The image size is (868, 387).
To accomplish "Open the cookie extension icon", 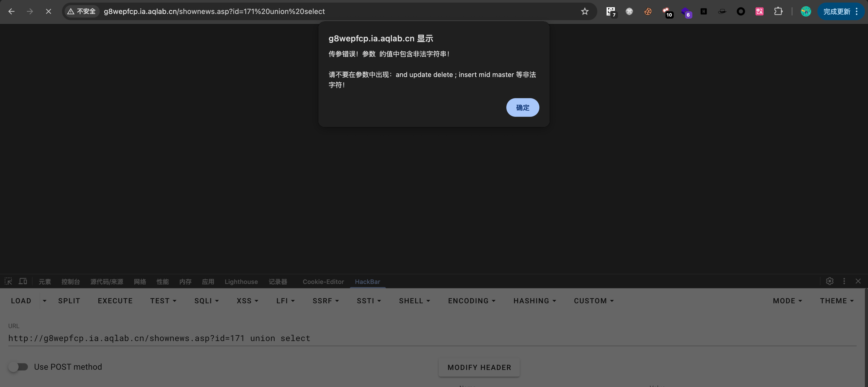I will coord(648,11).
